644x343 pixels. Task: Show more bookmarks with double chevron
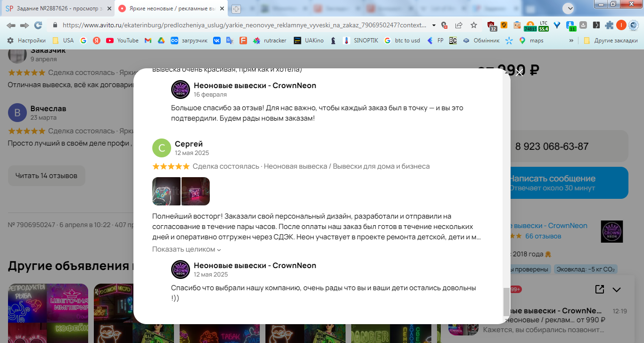tap(571, 41)
